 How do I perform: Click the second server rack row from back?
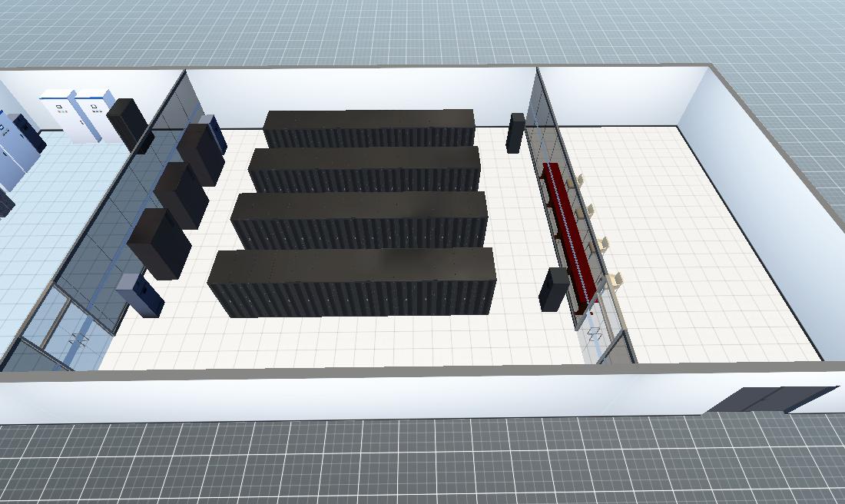(366, 167)
